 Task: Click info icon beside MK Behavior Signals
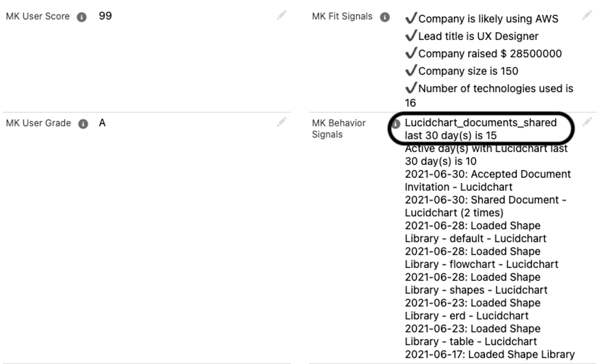tap(396, 124)
